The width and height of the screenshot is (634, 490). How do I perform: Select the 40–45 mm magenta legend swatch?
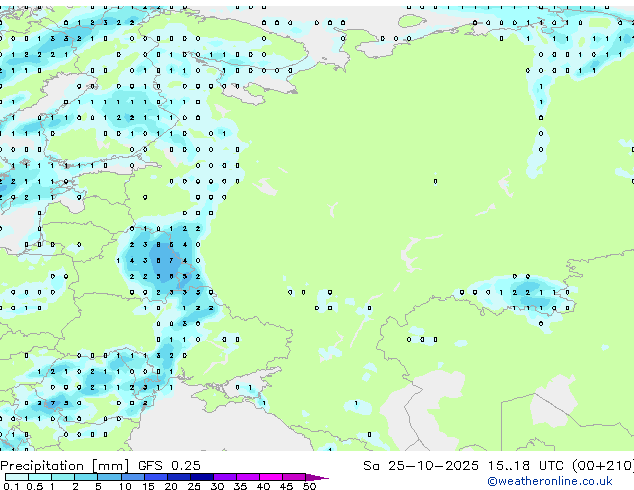tap(271, 477)
